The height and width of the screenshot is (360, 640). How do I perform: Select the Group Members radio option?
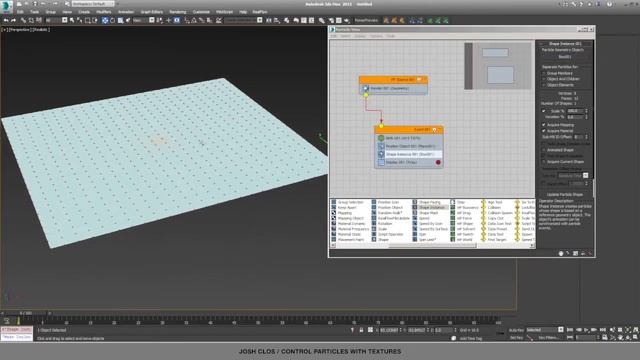544,73
